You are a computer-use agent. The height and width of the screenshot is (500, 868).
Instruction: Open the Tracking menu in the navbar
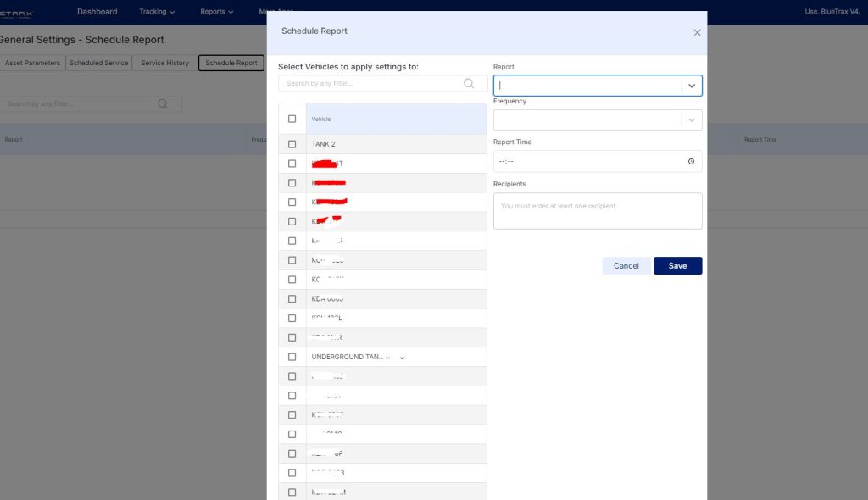[x=157, y=12]
